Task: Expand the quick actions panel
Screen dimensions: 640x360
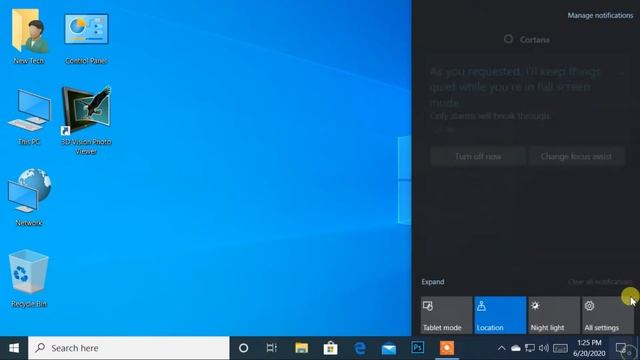Action: click(433, 282)
